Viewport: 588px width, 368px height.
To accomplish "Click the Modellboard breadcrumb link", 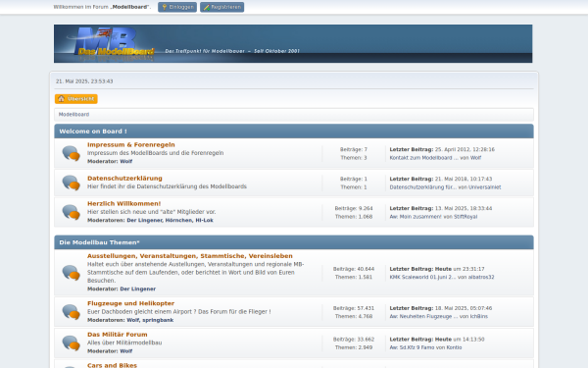I will [73, 115].
